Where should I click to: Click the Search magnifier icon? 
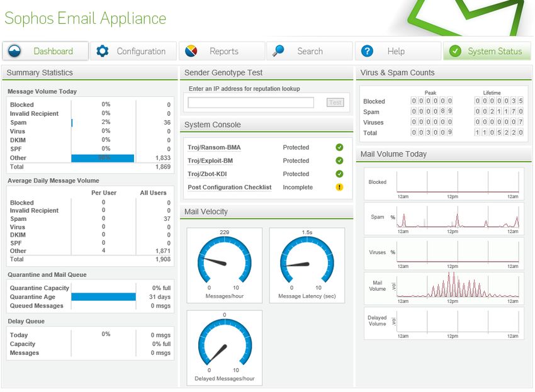[x=278, y=51]
